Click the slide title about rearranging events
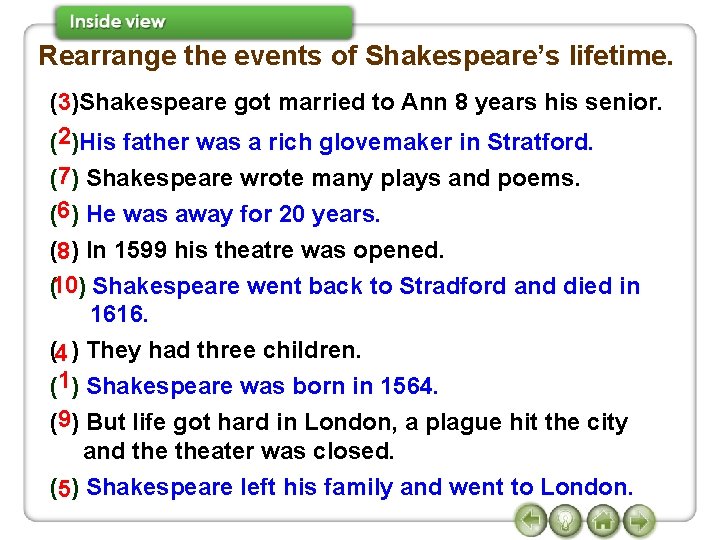720x540 pixels. coord(356,56)
